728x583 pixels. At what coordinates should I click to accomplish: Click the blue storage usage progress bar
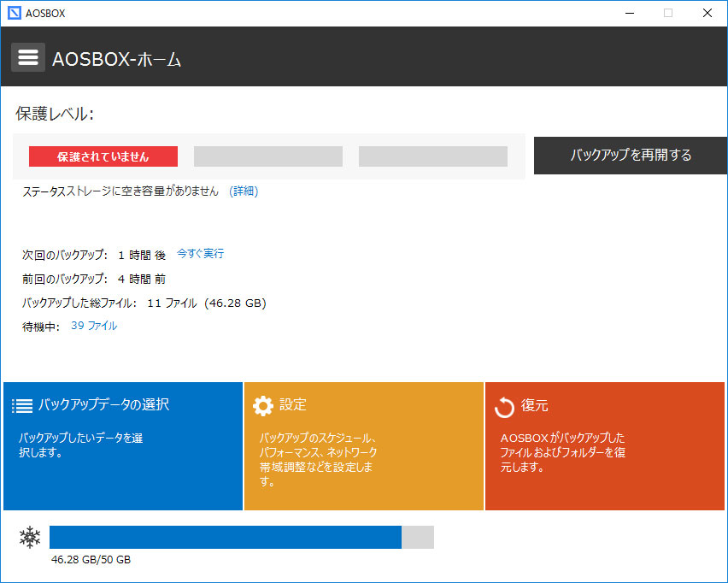(x=242, y=537)
